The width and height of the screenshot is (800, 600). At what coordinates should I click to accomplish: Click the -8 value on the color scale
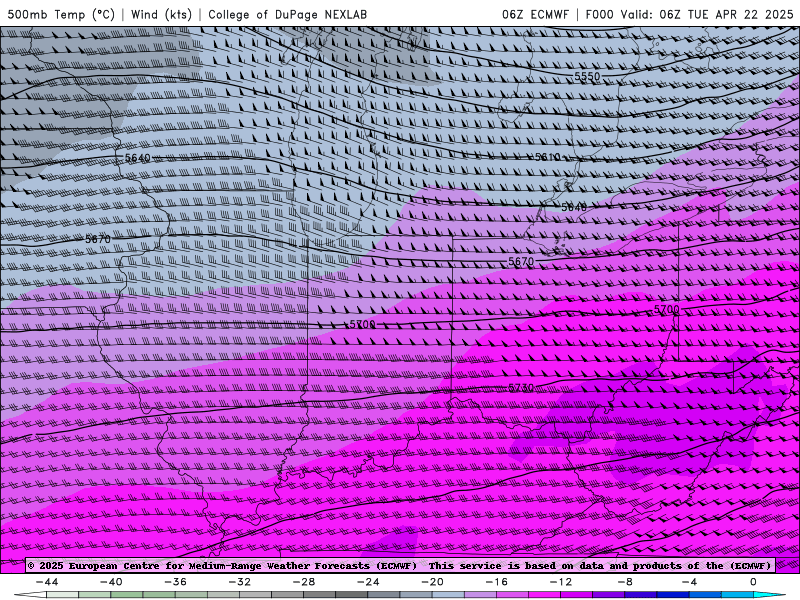[x=625, y=582]
